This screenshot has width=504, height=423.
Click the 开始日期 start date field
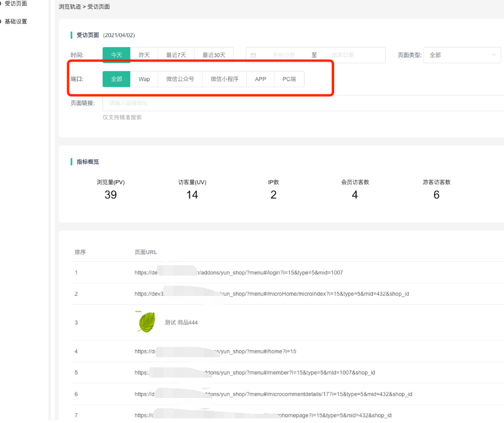tap(284, 55)
